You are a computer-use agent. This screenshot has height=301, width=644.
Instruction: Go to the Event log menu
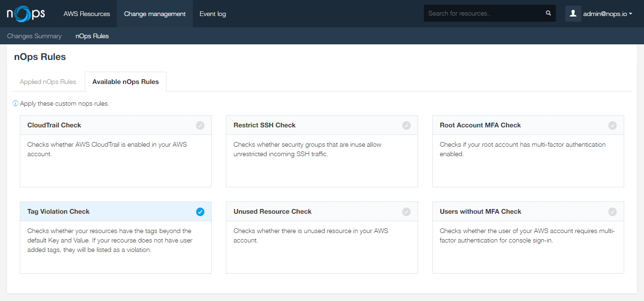[213, 14]
